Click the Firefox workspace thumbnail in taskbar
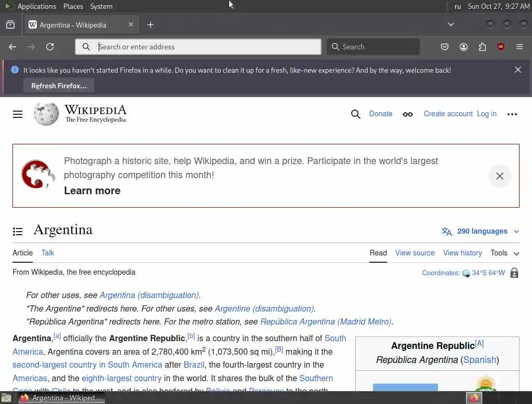 (474, 398)
